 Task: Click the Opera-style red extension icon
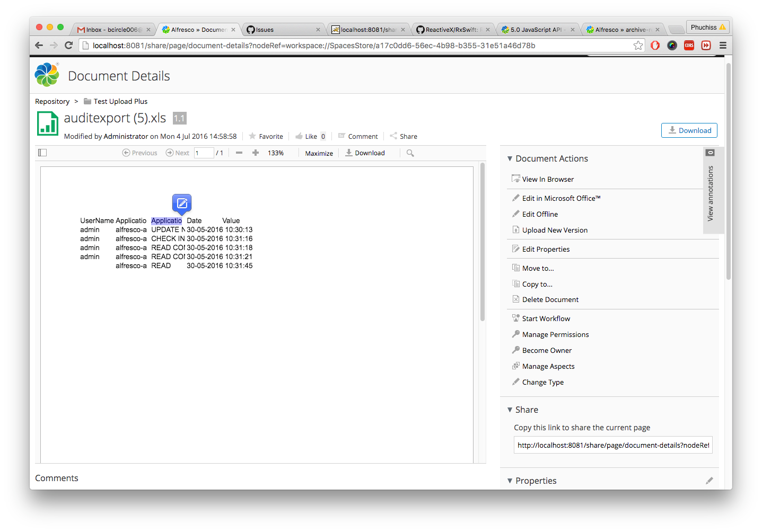655,46
